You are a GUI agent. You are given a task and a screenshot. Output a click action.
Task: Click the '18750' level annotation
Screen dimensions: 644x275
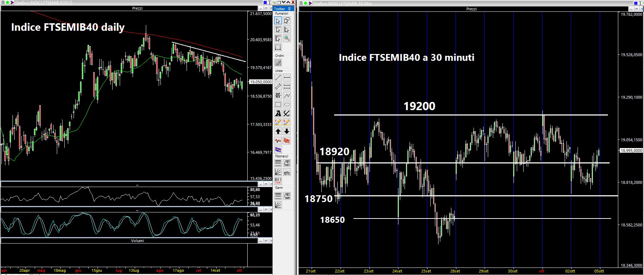pos(318,199)
